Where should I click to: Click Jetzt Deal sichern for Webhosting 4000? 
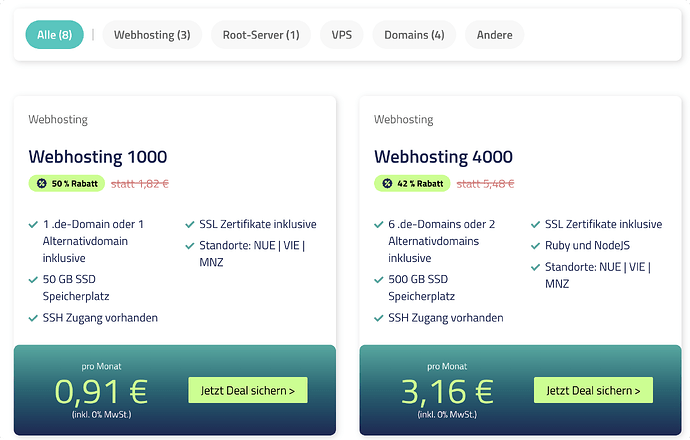click(593, 390)
